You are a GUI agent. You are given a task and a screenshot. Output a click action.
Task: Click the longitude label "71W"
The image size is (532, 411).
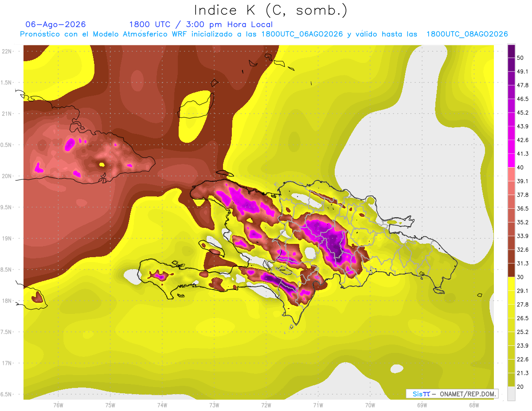coord(318,405)
